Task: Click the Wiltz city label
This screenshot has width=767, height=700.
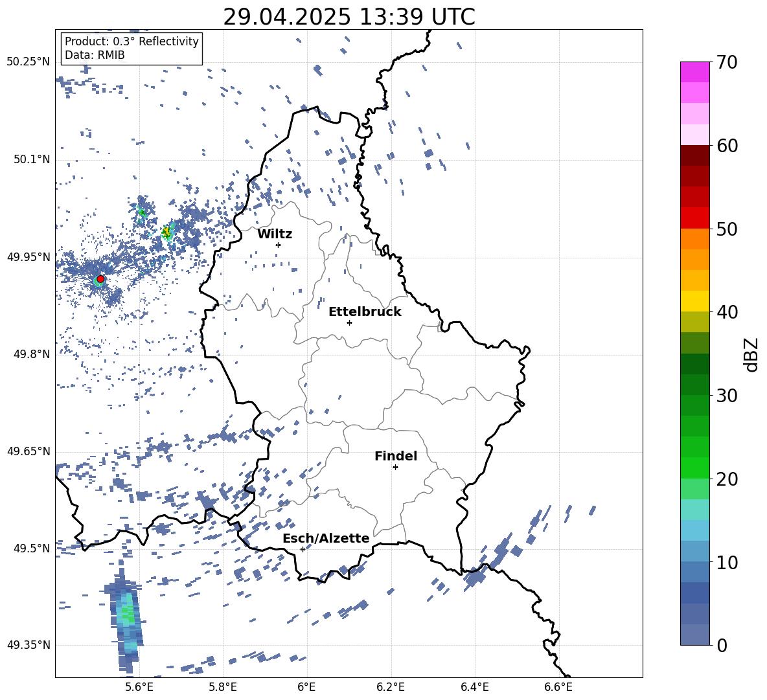Action: click(x=275, y=234)
